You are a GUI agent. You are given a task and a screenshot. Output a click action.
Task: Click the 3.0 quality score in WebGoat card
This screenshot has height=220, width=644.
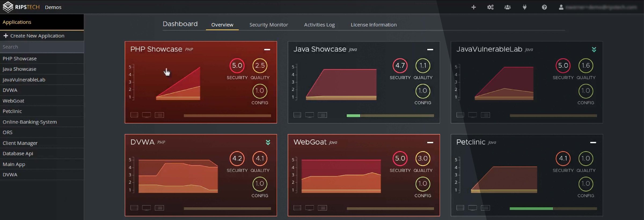[x=423, y=158]
